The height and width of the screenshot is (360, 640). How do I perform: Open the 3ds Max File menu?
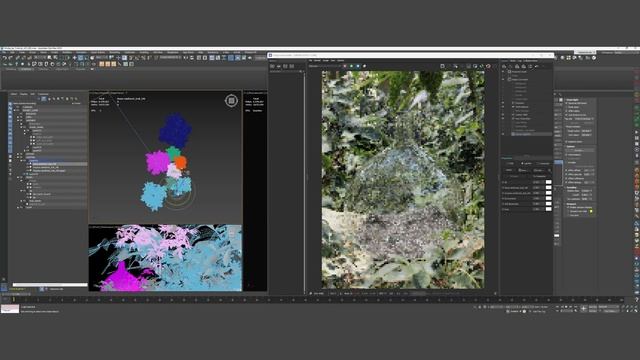click(x=4, y=52)
